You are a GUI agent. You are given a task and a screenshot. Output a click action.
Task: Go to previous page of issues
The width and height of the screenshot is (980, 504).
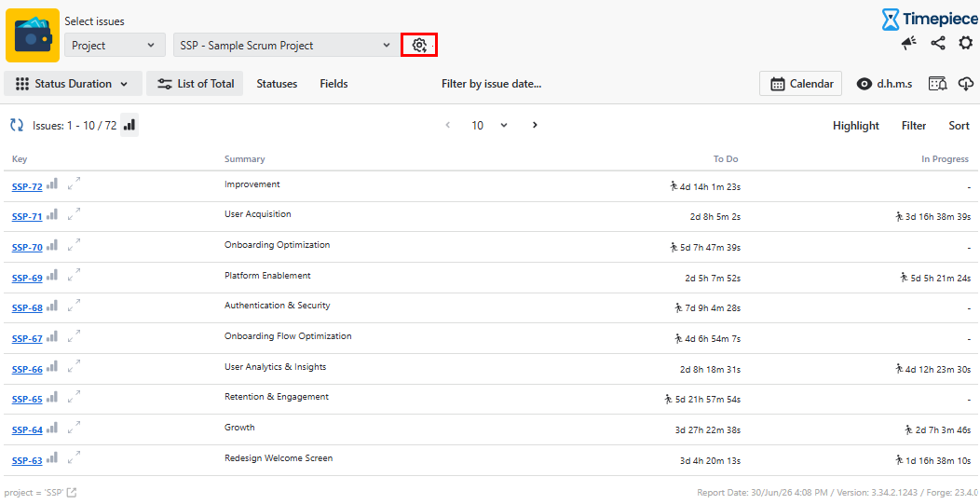(447, 125)
